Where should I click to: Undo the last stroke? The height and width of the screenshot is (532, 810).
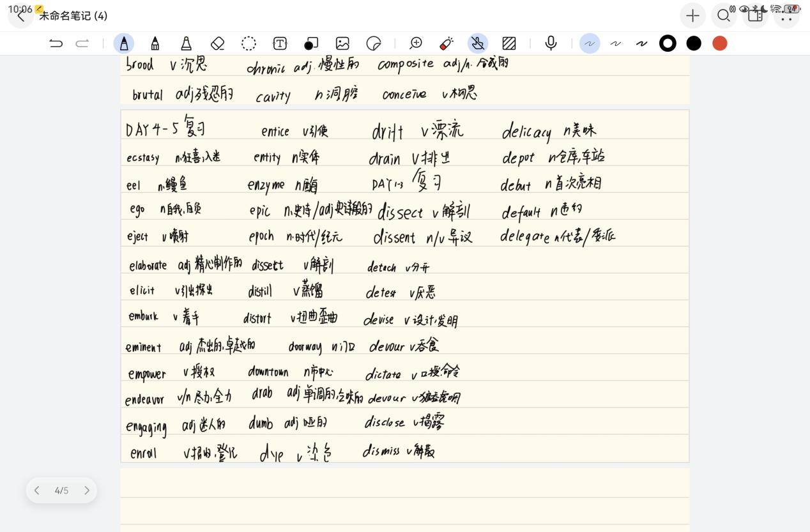coord(56,43)
